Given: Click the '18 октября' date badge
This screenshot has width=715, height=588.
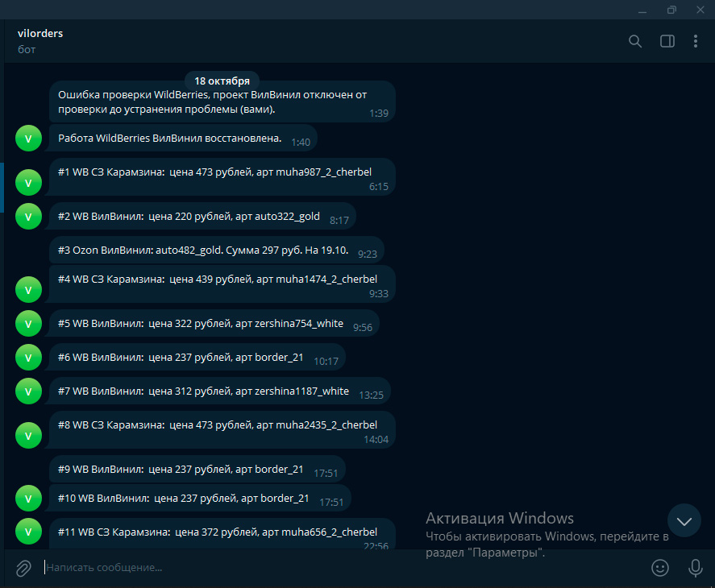Looking at the screenshot, I should [x=222, y=81].
